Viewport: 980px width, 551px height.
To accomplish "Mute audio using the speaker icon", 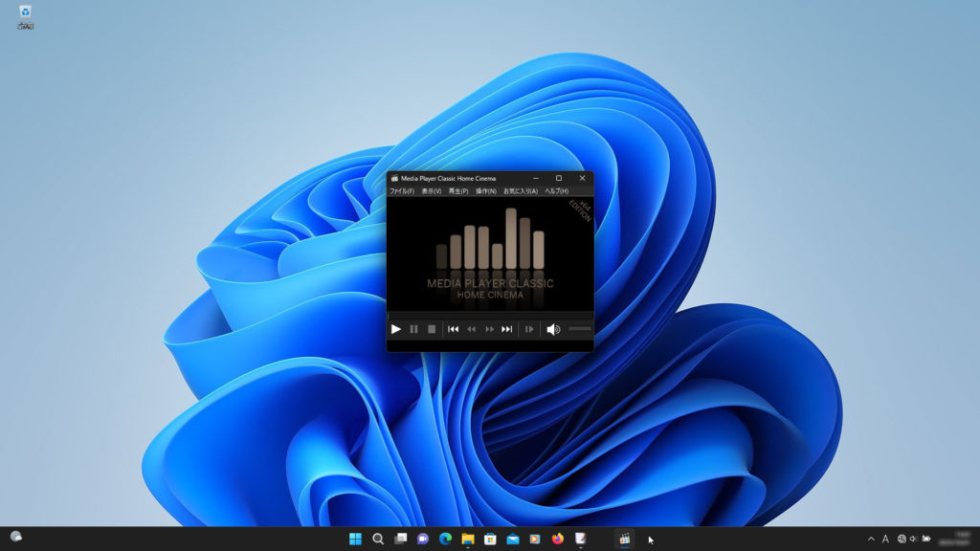I will [552, 329].
